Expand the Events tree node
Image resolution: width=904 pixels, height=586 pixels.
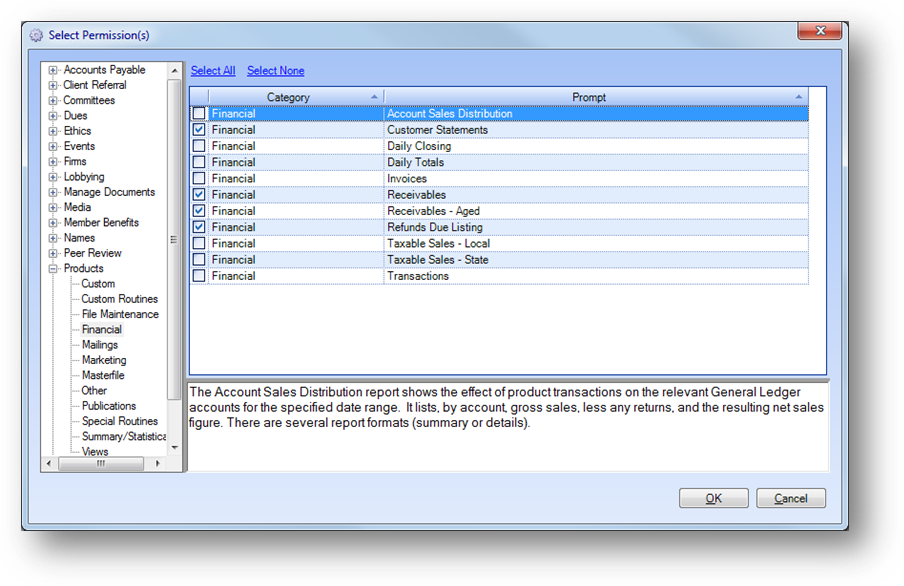click(53, 146)
